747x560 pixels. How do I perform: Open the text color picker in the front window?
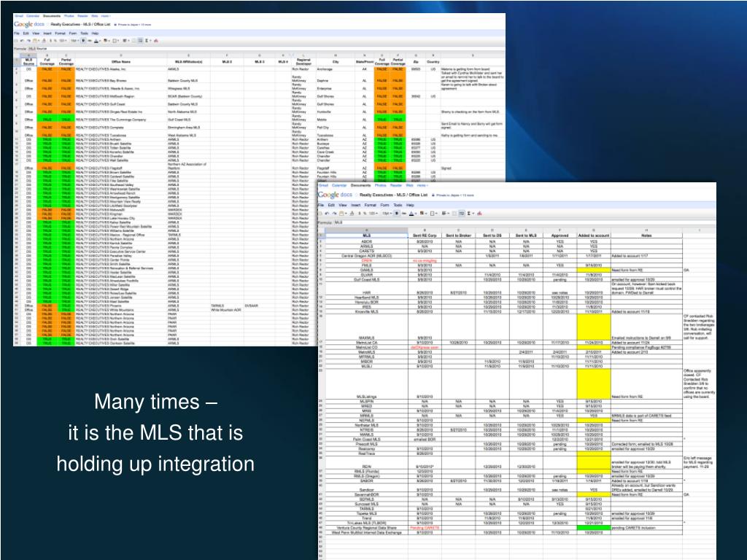tap(414, 214)
